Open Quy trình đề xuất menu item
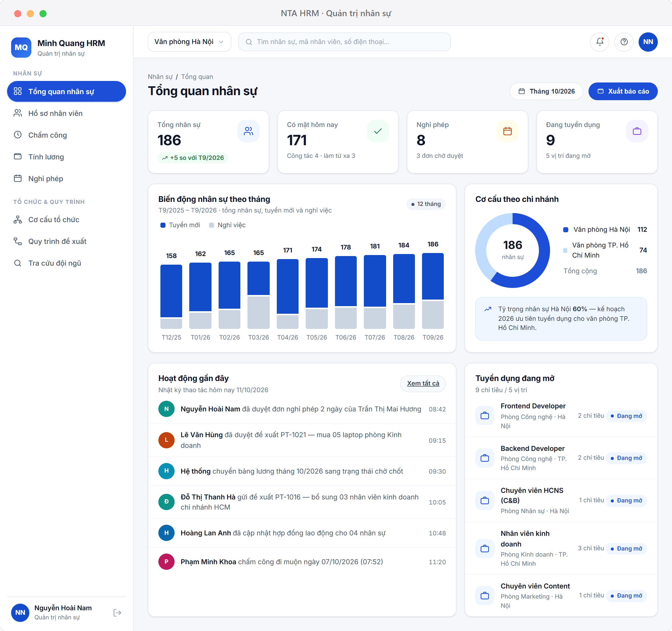The height and width of the screenshot is (631, 672). tap(66, 241)
